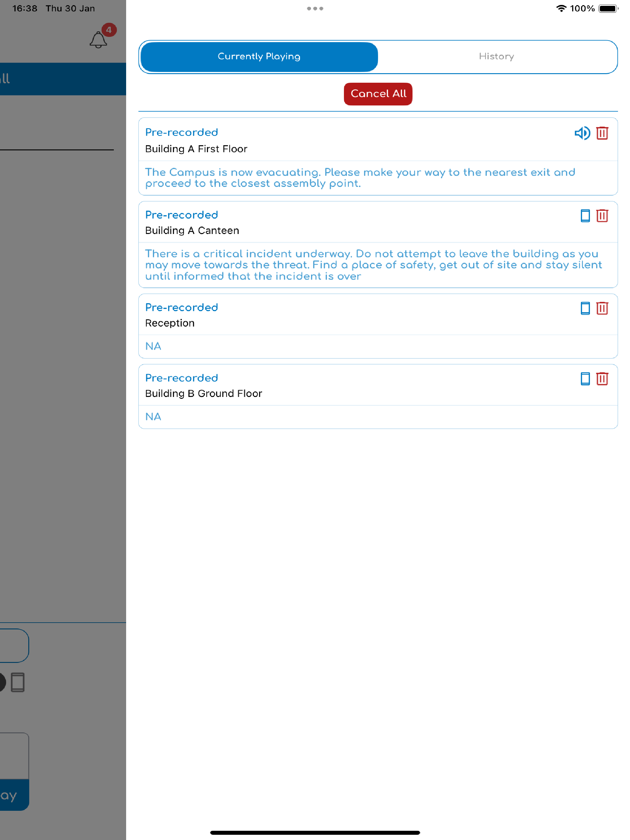Viewport: 630px width, 840px height.
Task: Select the Building A First Floor zone name
Action: (x=196, y=149)
